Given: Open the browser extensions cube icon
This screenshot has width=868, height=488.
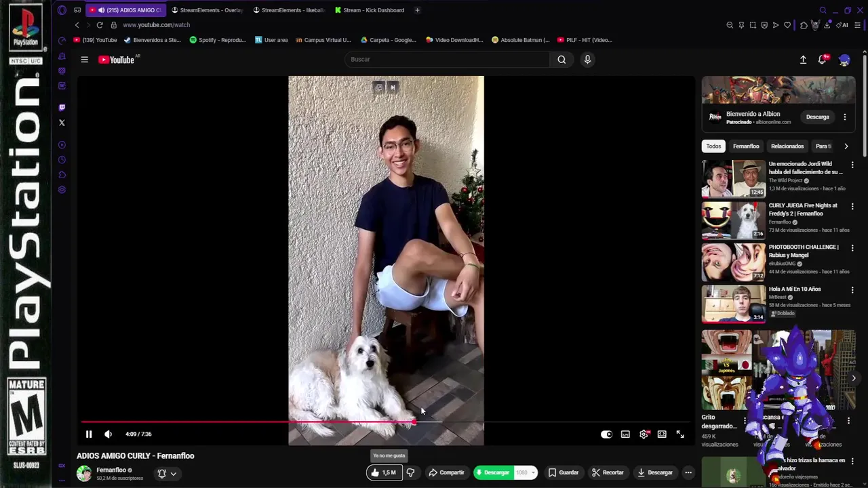Looking at the screenshot, I should pyautogui.click(x=804, y=25).
